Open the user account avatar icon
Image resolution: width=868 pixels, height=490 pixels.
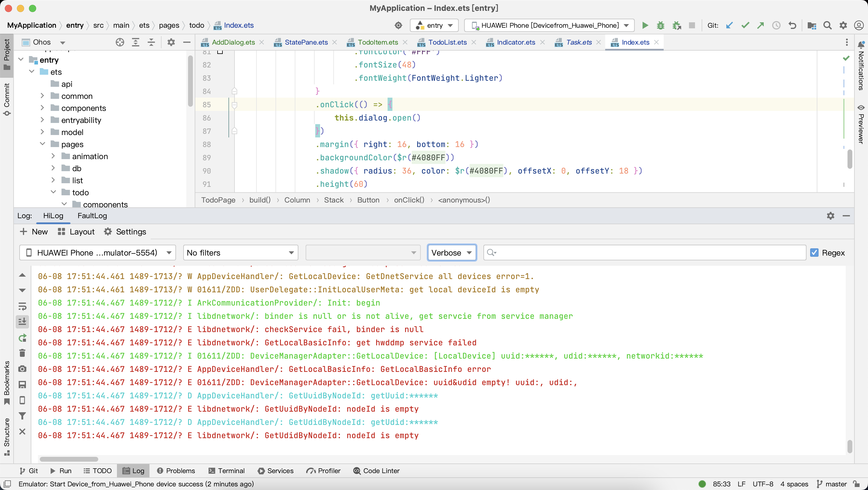[x=859, y=25]
